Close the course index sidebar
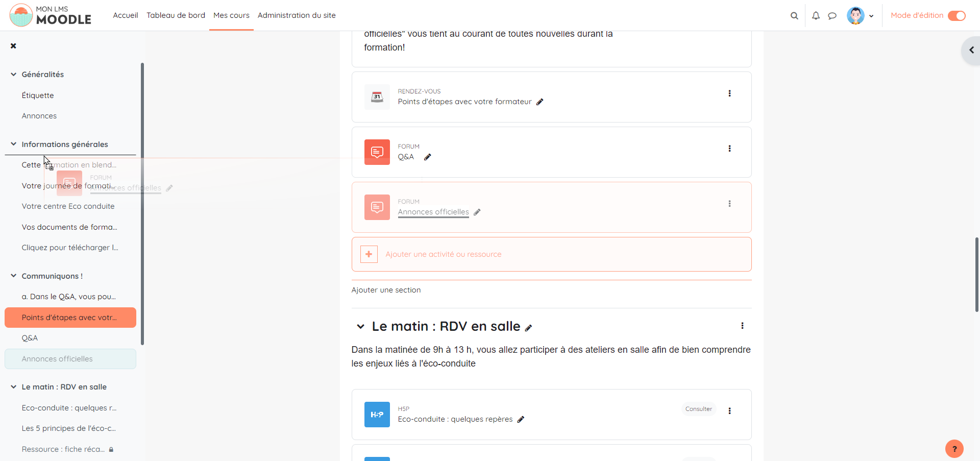This screenshot has width=980, height=461. tap(13, 46)
